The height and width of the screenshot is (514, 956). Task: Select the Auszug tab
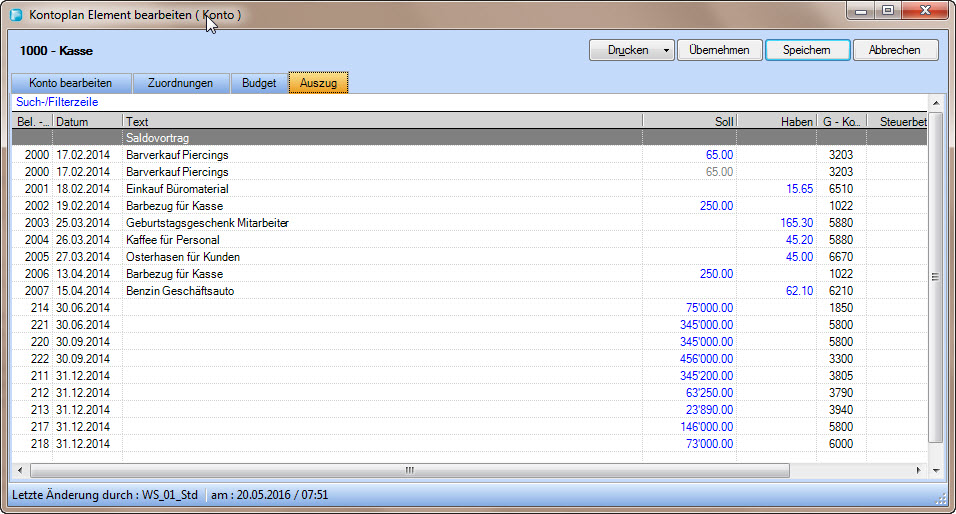pyautogui.click(x=318, y=83)
